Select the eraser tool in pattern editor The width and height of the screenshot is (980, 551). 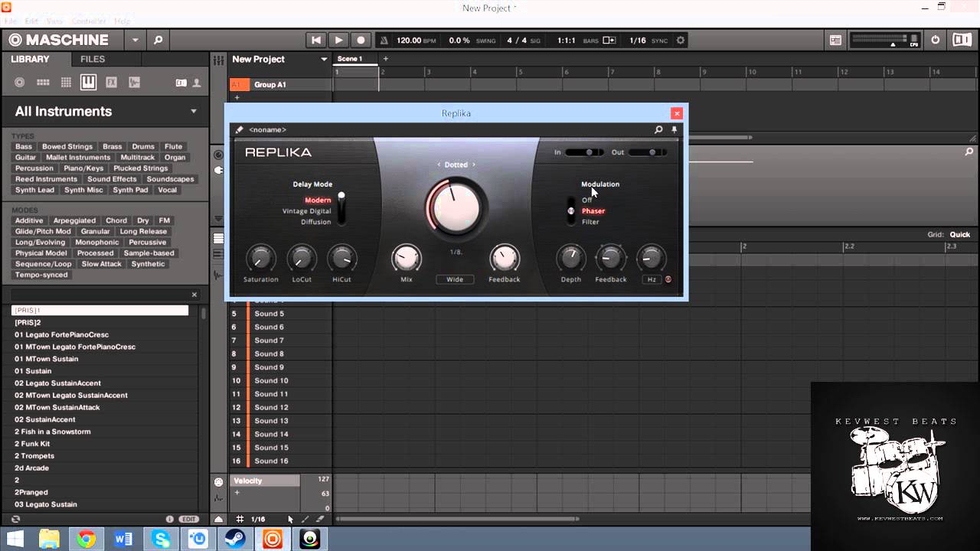click(x=320, y=519)
